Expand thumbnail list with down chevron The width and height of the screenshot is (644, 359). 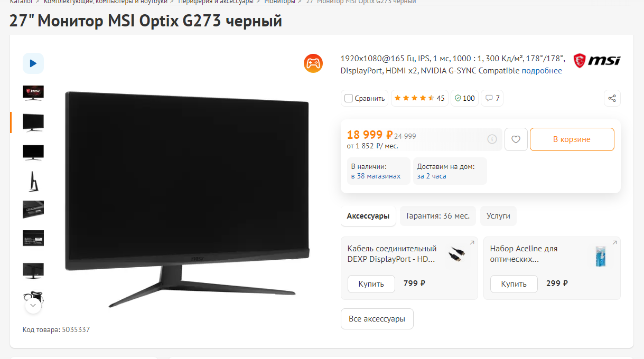click(33, 305)
